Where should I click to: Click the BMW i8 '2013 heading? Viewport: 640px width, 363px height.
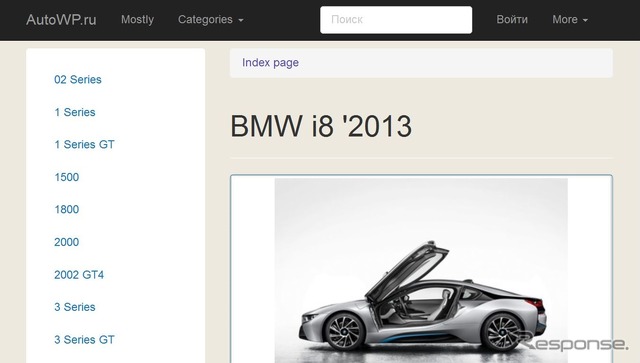tap(321, 126)
